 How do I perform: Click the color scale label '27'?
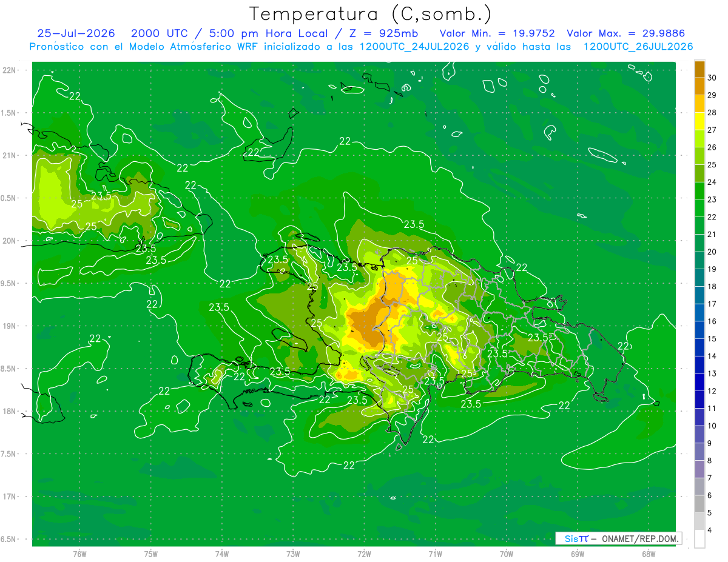tap(712, 130)
